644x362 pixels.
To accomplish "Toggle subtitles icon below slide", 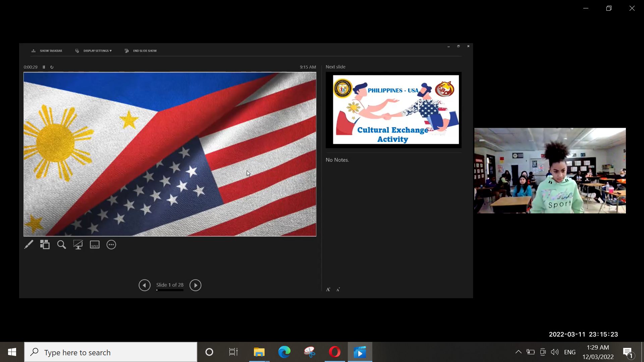I will (x=95, y=245).
